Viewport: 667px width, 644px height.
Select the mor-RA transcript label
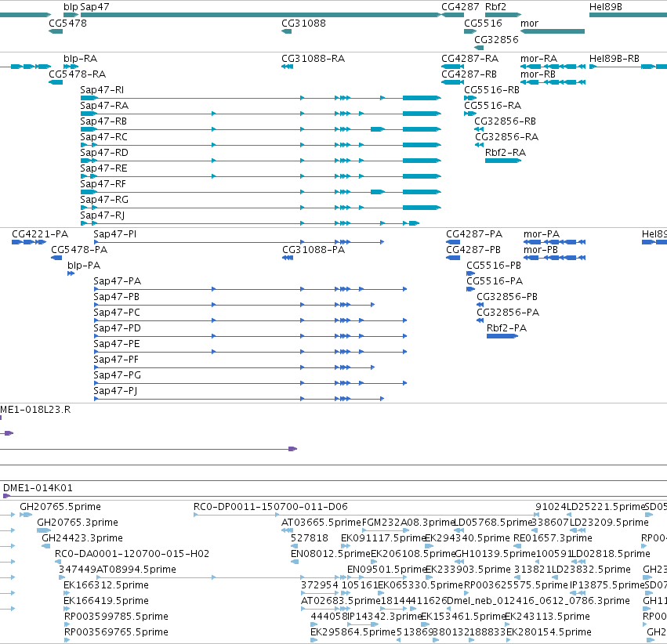[x=539, y=58]
